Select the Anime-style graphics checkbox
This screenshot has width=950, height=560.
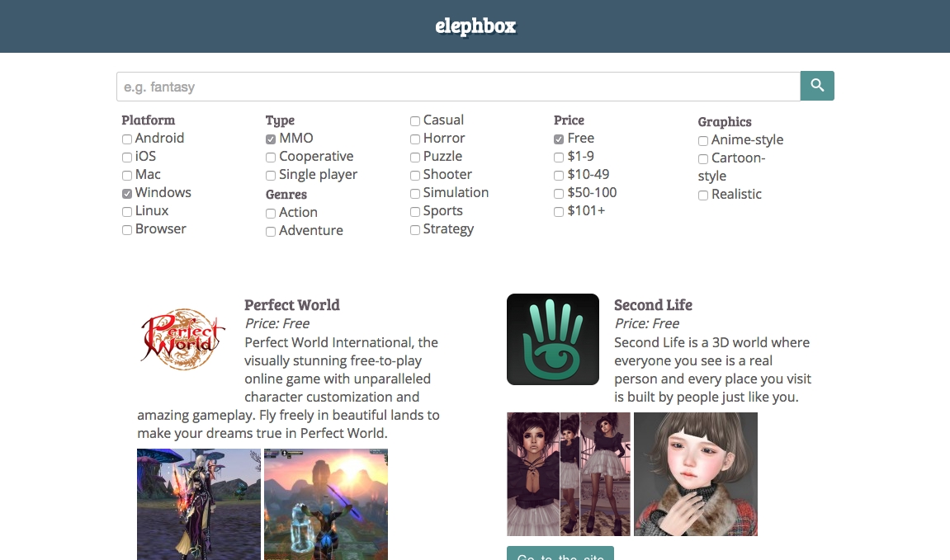(703, 141)
